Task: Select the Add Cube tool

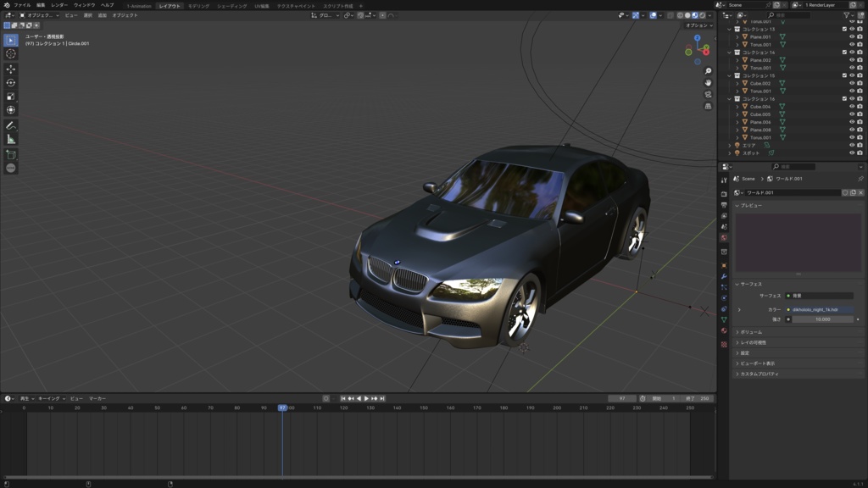Action: (x=10, y=154)
